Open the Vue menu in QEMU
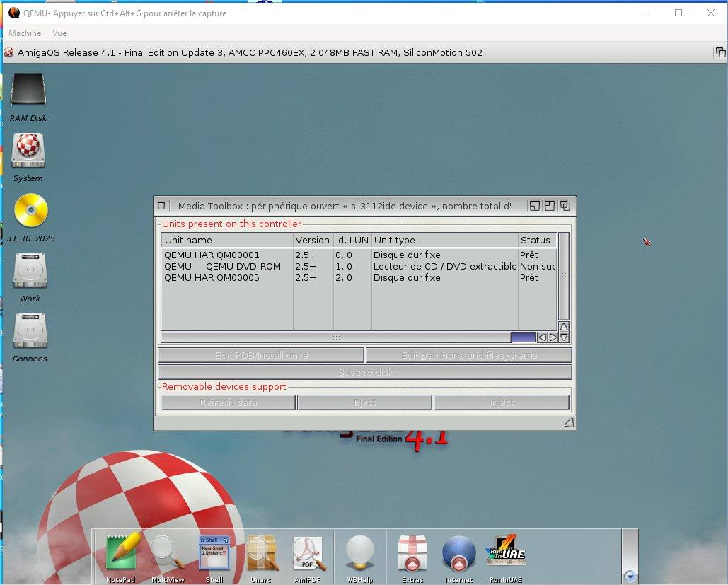 click(59, 33)
